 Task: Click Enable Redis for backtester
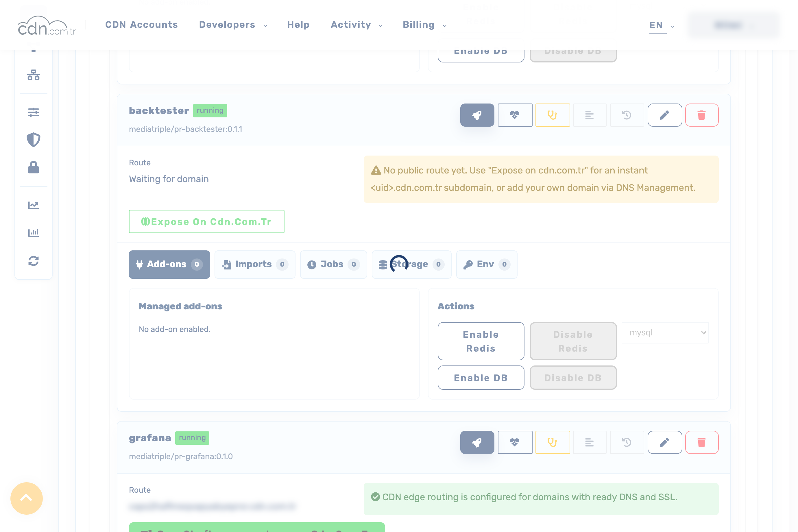coord(481,341)
